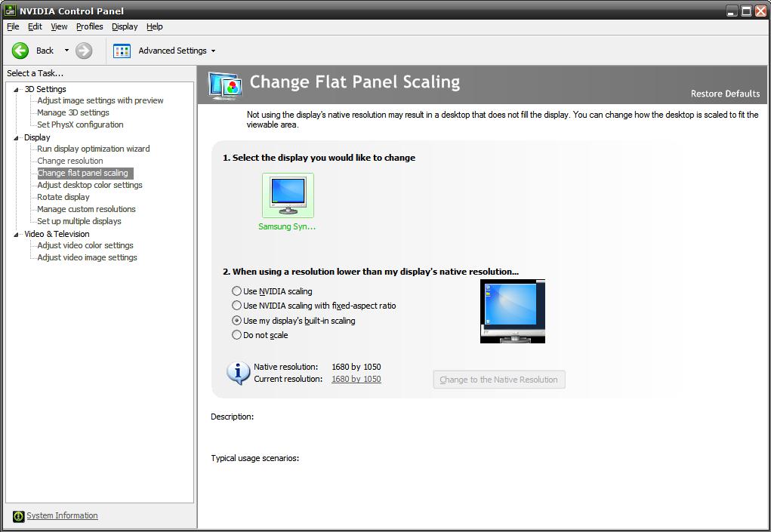
Task: Select NVIDIA scaling with fixed-aspect ratio
Action: tap(236, 306)
